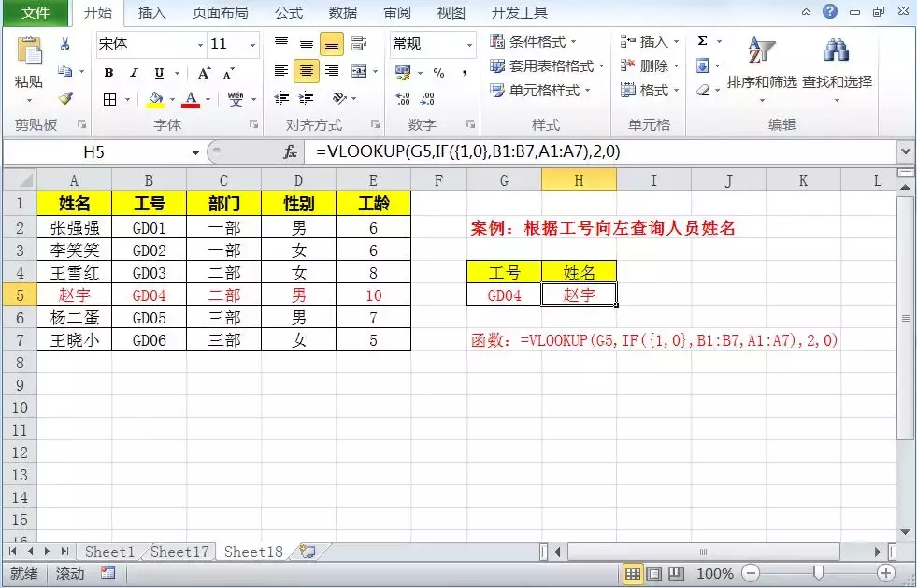Switch to Page Layout view
Viewport: 917px width, 588px height.
pyautogui.click(x=654, y=573)
